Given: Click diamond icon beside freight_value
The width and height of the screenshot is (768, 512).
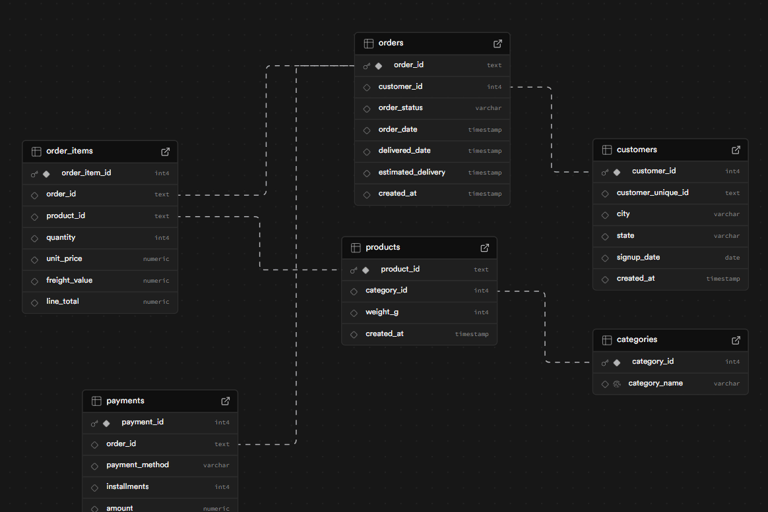Looking at the screenshot, I should click(x=34, y=281).
